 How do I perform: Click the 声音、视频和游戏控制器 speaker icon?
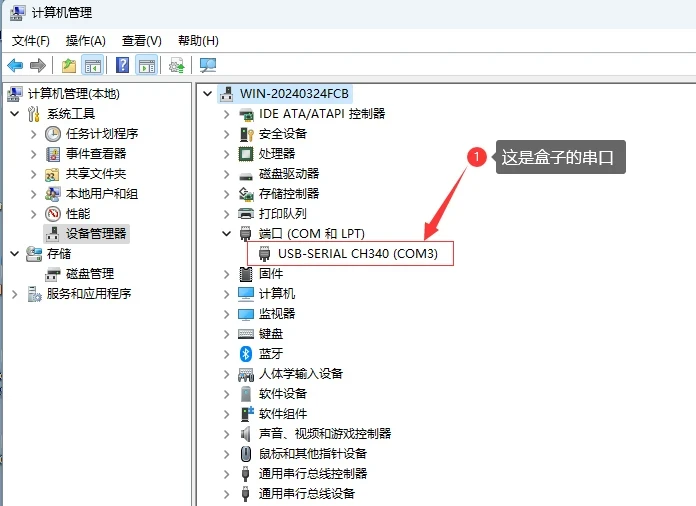pos(245,434)
